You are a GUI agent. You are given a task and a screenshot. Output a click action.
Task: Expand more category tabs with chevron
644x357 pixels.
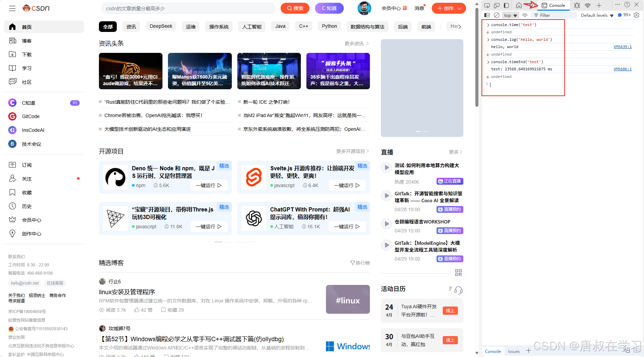pyautogui.click(x=460, y=26)
